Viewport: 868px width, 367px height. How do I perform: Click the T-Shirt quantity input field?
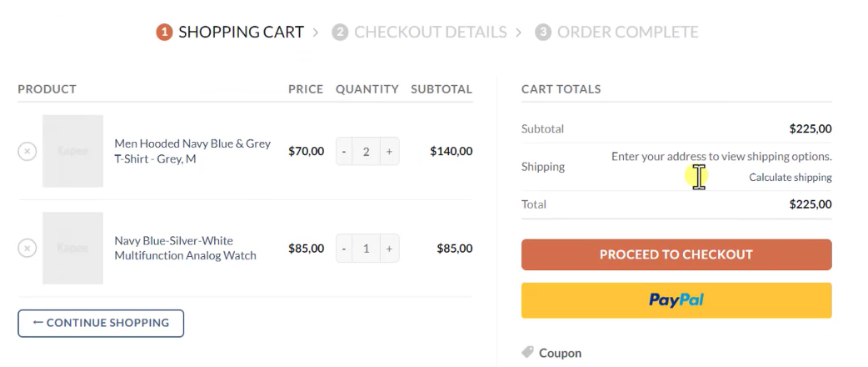tap(367, 152)
